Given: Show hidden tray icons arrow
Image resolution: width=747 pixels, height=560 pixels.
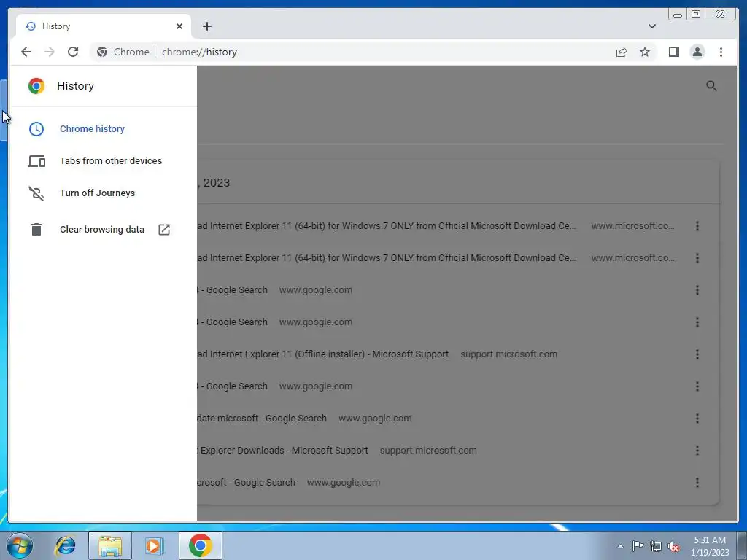Looking at the screenshot, I should click(x=620, y=546).
